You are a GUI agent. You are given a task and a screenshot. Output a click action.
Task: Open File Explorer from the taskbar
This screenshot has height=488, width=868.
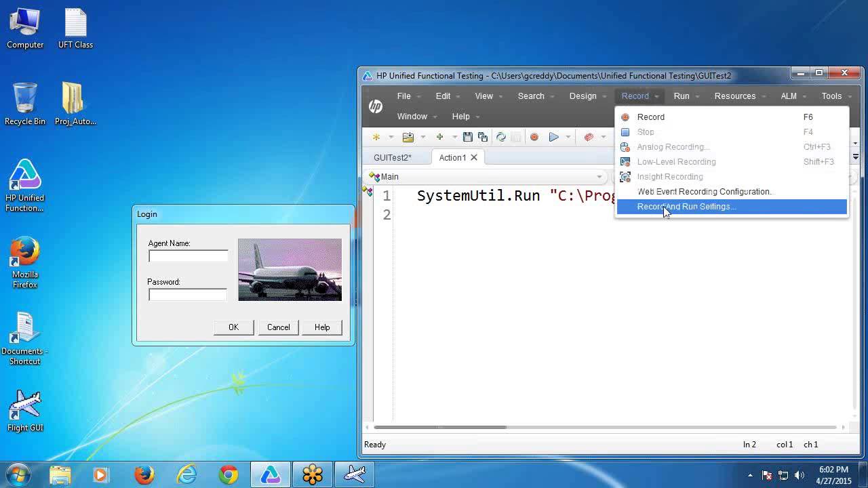[x=60, y=474]
